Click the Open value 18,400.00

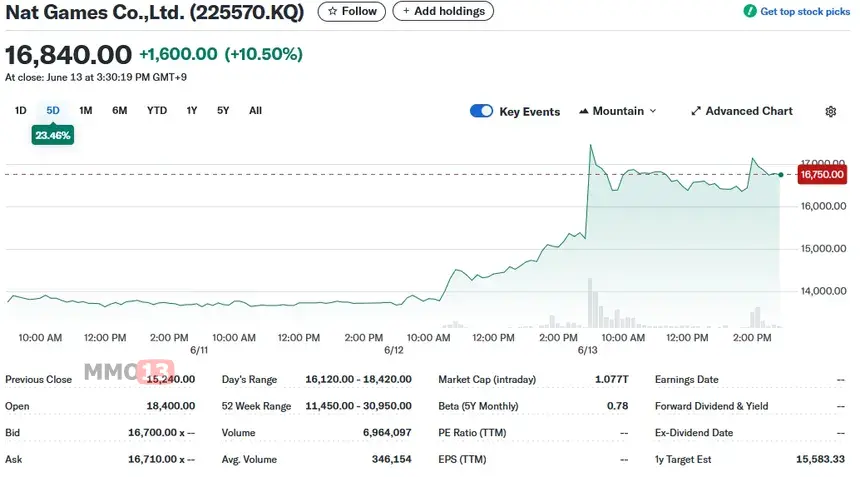tap(171, 406)
